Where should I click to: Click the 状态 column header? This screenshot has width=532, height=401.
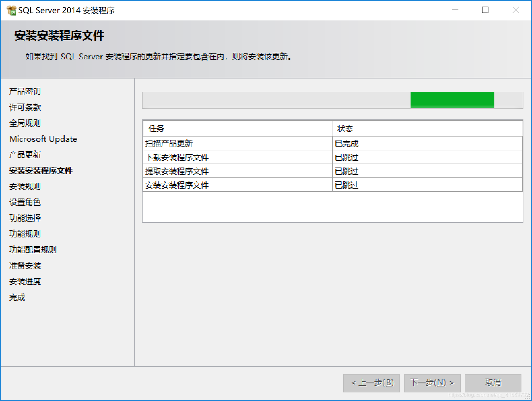pos(427,128)
